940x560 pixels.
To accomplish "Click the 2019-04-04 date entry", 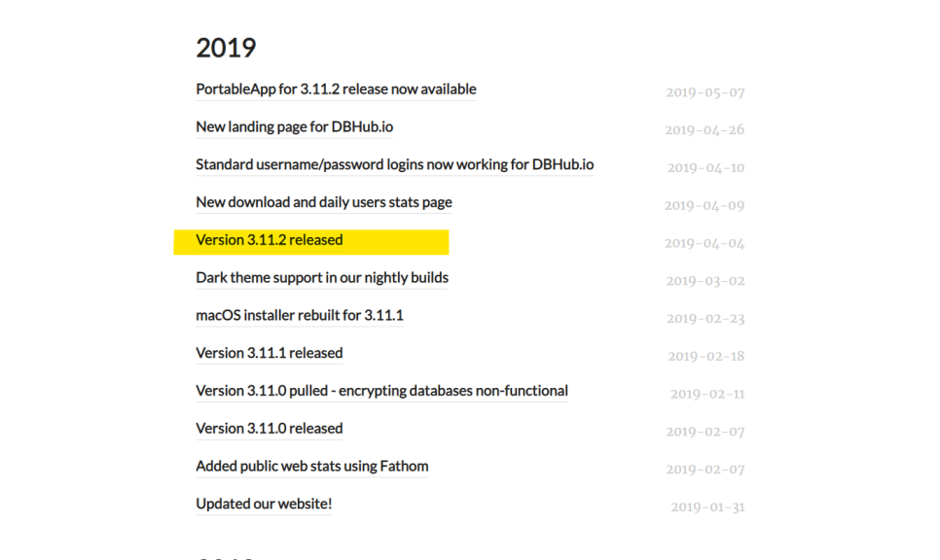I will [705, 244].
